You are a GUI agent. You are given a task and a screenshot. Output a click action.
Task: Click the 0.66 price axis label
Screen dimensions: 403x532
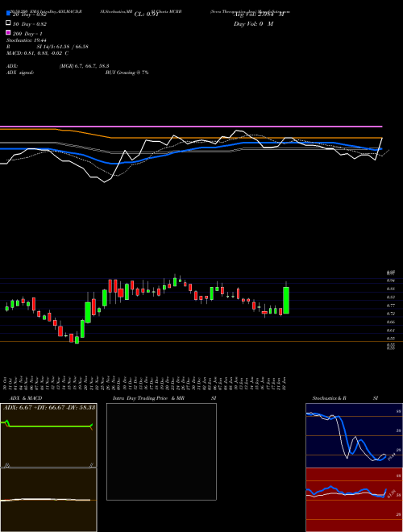pyautogui.click(x=391, y=322)
